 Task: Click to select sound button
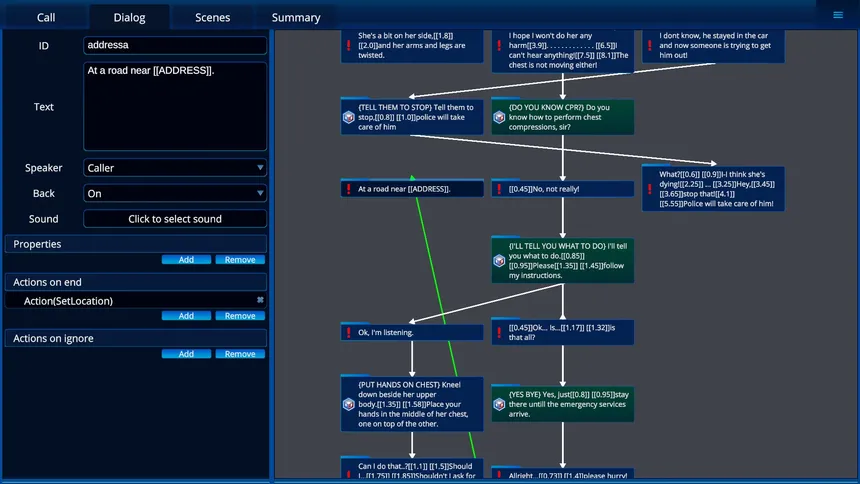click(x=175, y=219)
